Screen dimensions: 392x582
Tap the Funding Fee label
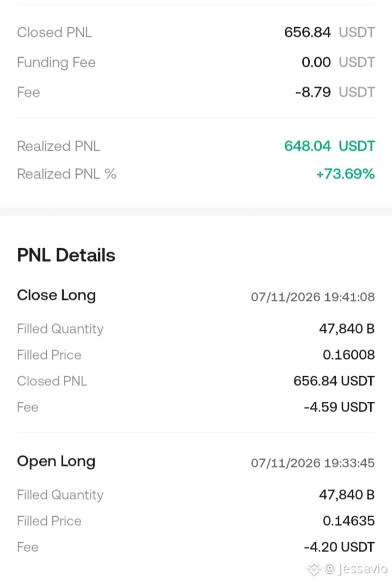click(x=57, y=63)
